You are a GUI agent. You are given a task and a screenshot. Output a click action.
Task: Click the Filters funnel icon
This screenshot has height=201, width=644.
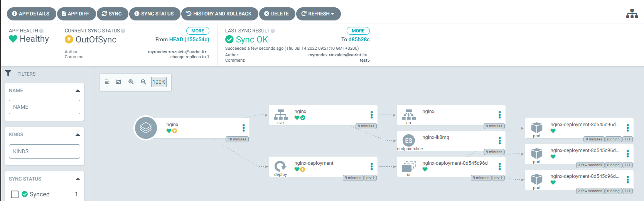coord(8,73)
